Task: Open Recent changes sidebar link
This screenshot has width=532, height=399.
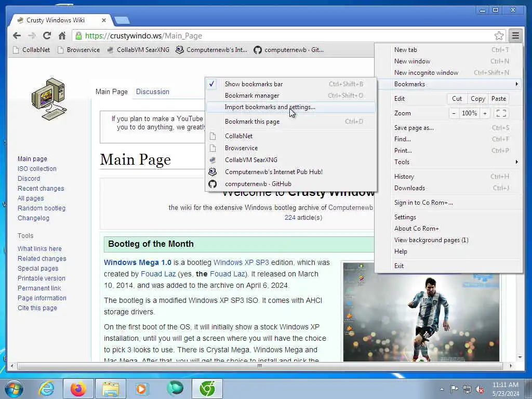Action: point(41,188)
